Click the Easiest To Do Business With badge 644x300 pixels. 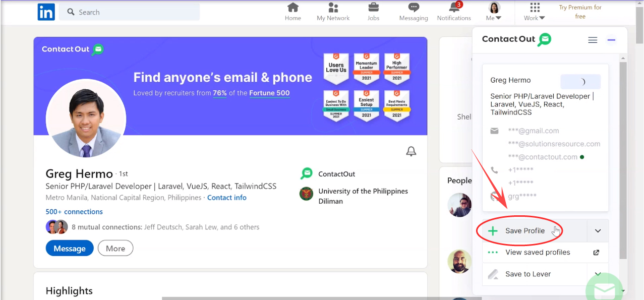(x=336, y=105)
